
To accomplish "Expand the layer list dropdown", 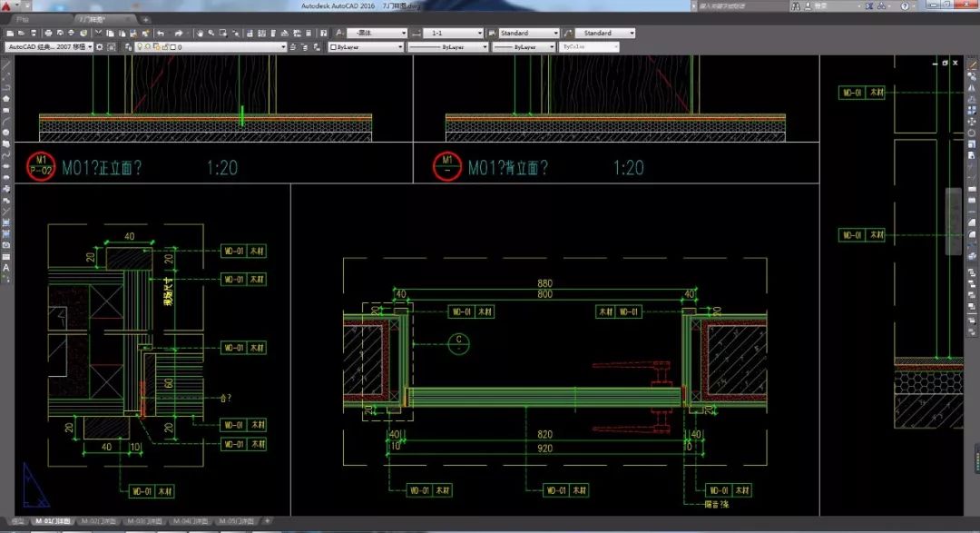I will coord(282,46).
